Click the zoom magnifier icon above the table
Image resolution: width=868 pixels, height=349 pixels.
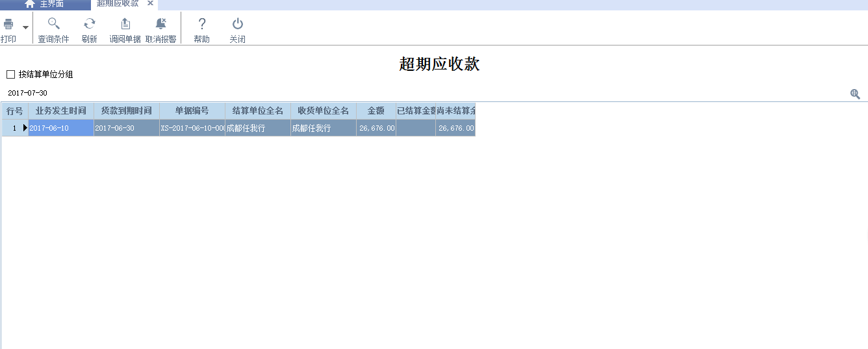(855, 94)
